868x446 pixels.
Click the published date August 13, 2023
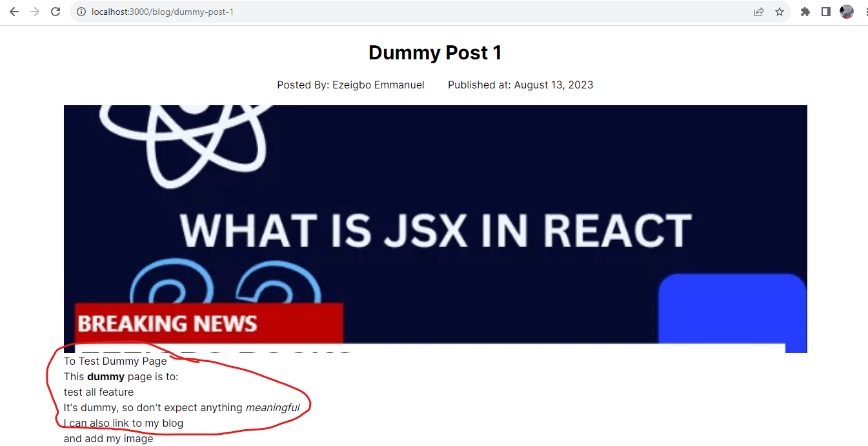(x=553, y=85)
